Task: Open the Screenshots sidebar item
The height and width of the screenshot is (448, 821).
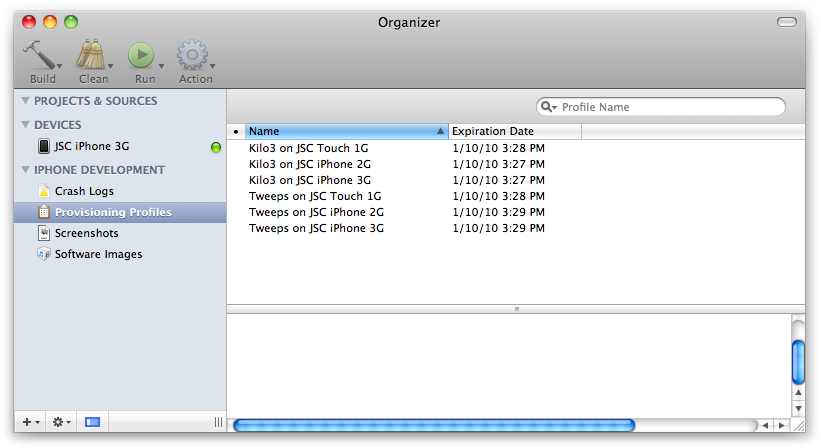Action: coord(86,233)
